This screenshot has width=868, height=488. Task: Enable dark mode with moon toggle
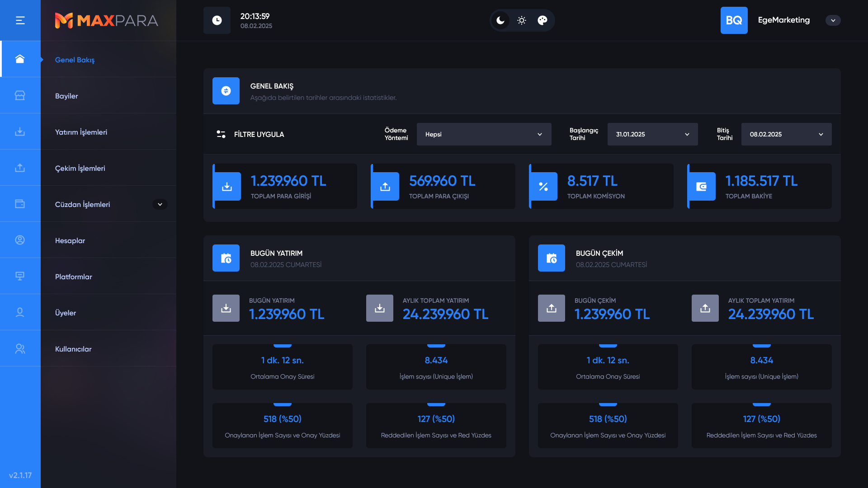click(500, 20)
